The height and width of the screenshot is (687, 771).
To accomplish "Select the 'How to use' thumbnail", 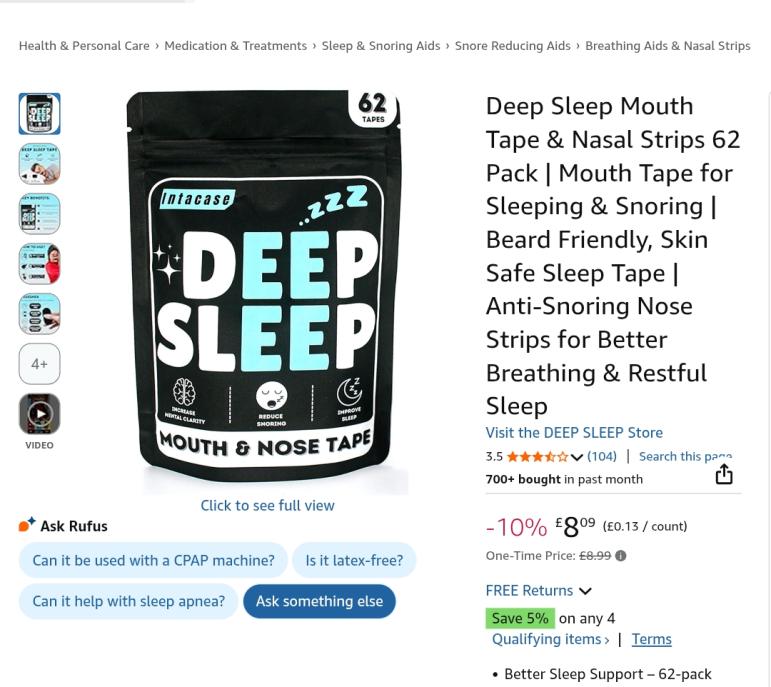I will pos(39,264).
